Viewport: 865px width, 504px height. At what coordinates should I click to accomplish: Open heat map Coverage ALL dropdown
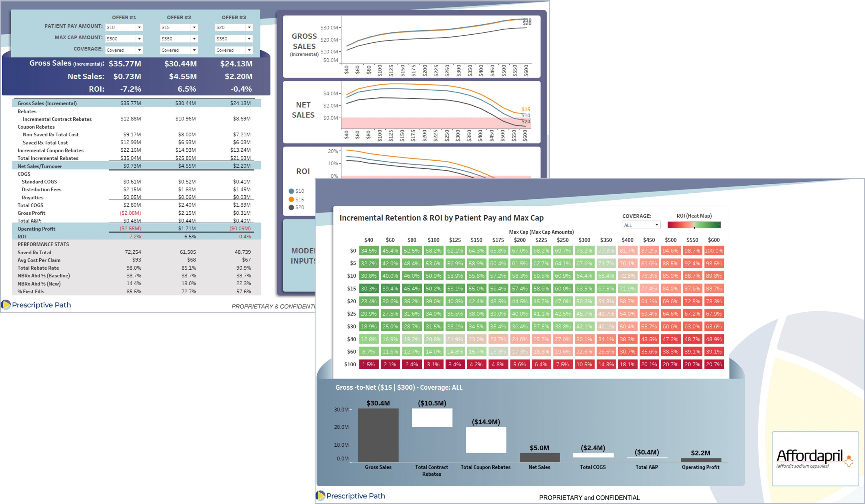pos(656,225)
